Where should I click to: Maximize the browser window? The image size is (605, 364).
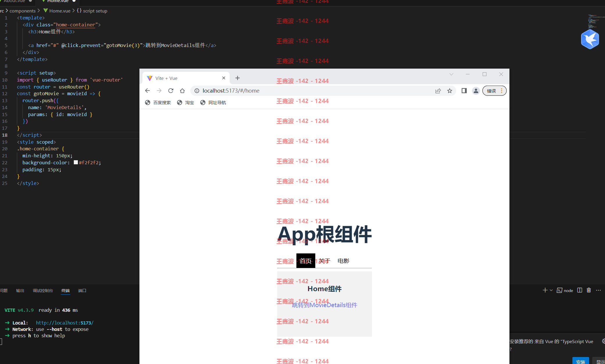(x=484, y=74)
